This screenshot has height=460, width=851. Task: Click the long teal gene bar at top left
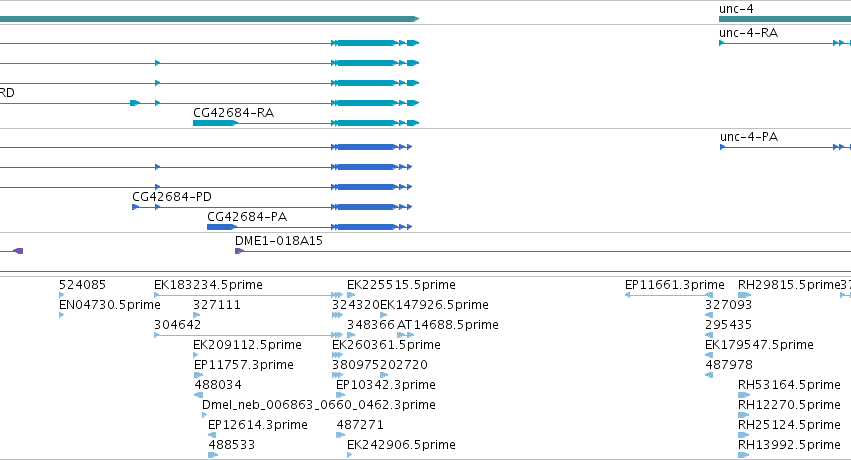pyautogui.click(x=209, y=19)
